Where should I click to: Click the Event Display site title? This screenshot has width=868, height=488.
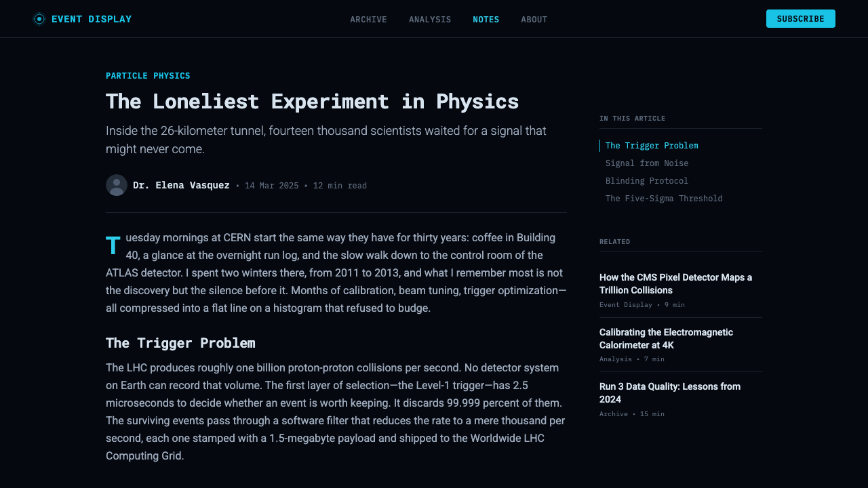coord(92,19)
